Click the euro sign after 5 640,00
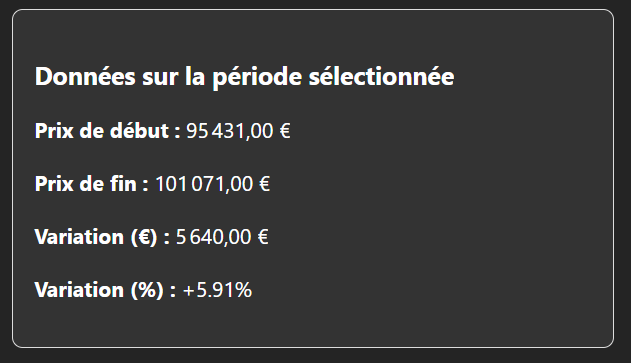631x363 pixels. tap(263, 237)
